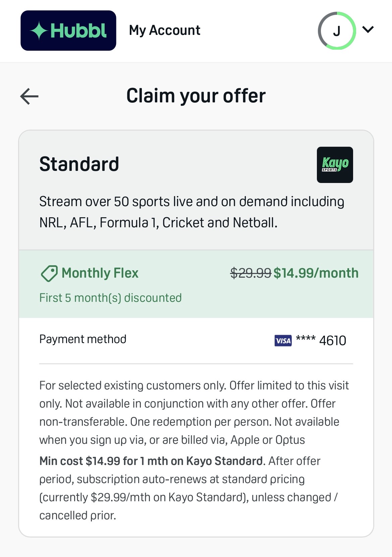Click the struck-through $29.99 price
The width and height of the screenshot is (392, 557).
tap(251, 273)
